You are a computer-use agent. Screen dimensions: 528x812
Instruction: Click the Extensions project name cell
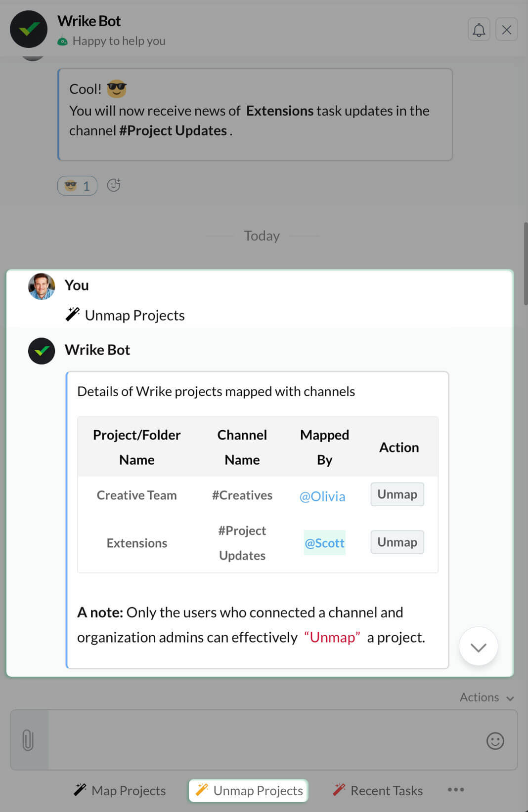[137, 543]
